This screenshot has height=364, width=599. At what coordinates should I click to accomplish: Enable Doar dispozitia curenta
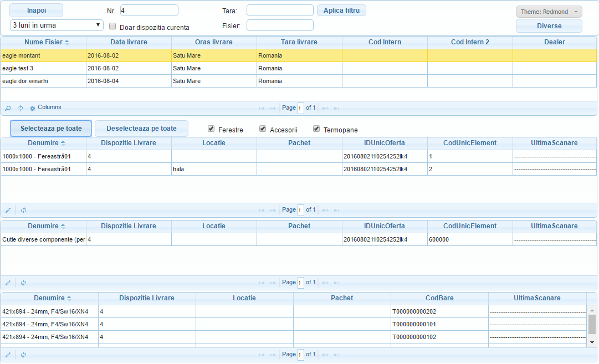(x=112, y=25)
